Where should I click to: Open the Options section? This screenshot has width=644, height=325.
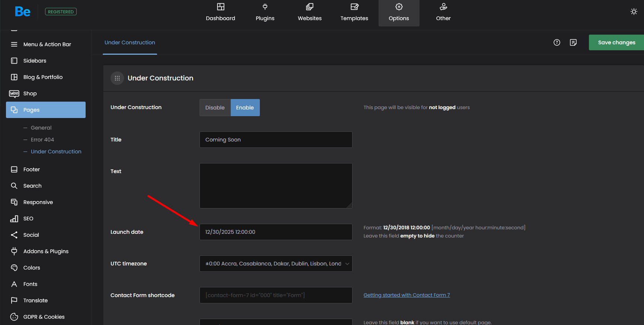click(399, 13)
